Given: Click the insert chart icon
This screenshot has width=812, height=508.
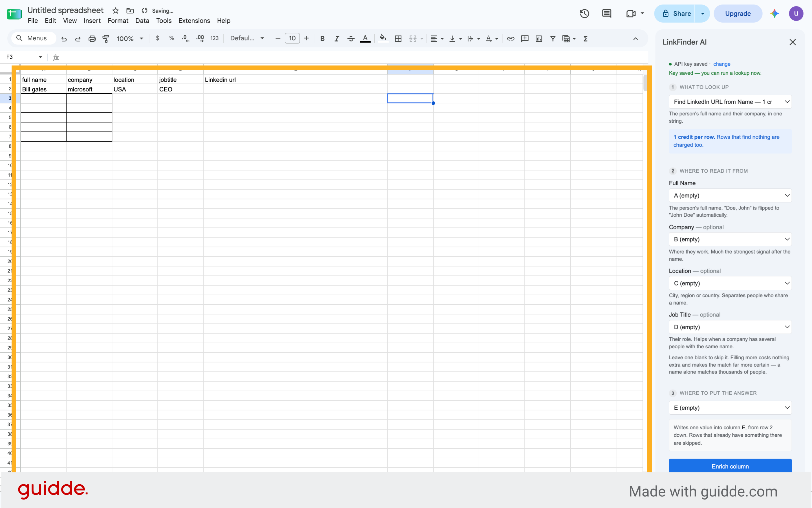Looking at the screenshot, I should pos(539,39).
